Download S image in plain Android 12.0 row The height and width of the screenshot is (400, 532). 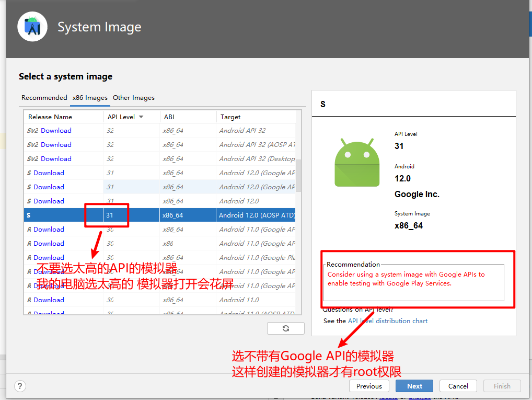point(49,201)
